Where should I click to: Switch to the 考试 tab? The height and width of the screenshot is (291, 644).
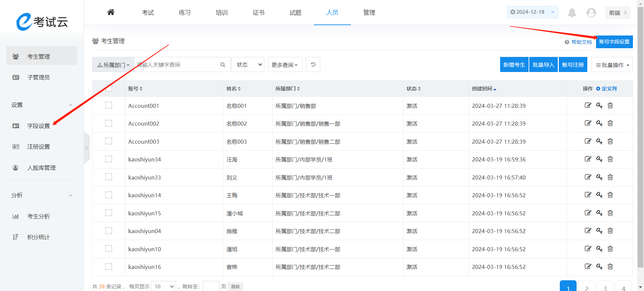click(148, 13)
